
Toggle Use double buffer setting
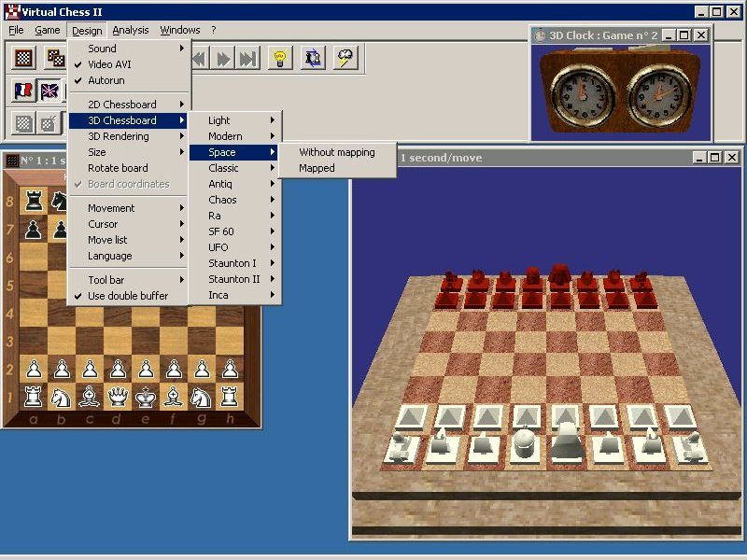[x=128, y=296]
